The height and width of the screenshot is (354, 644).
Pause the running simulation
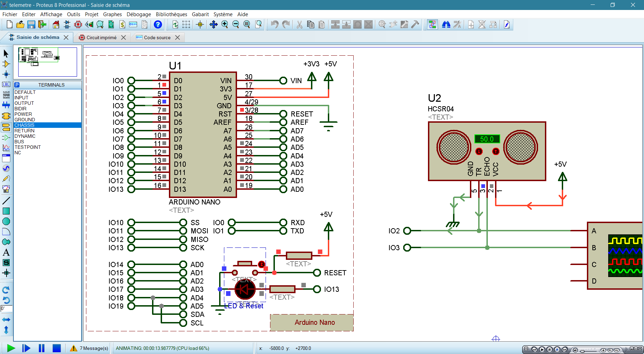point(41,348)
